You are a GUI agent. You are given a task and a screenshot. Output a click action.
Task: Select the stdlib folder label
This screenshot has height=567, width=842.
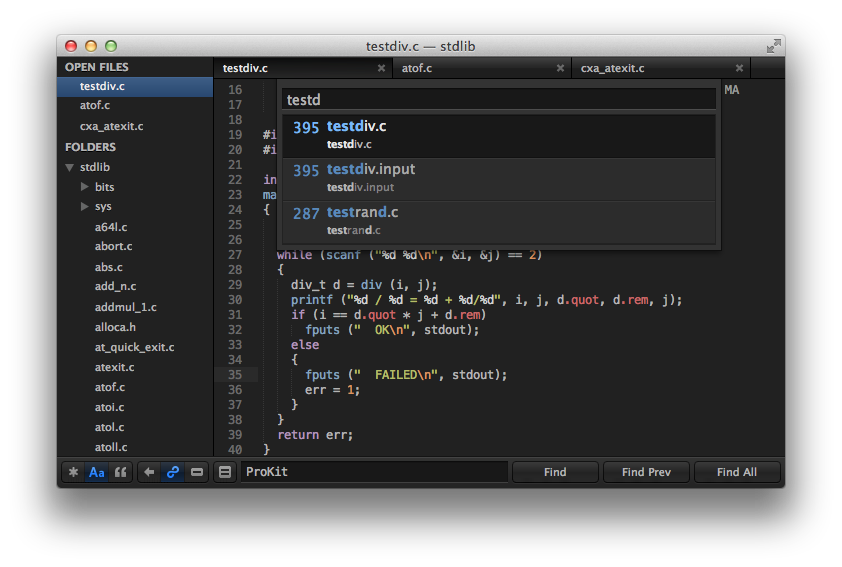[x=95, y=167]
